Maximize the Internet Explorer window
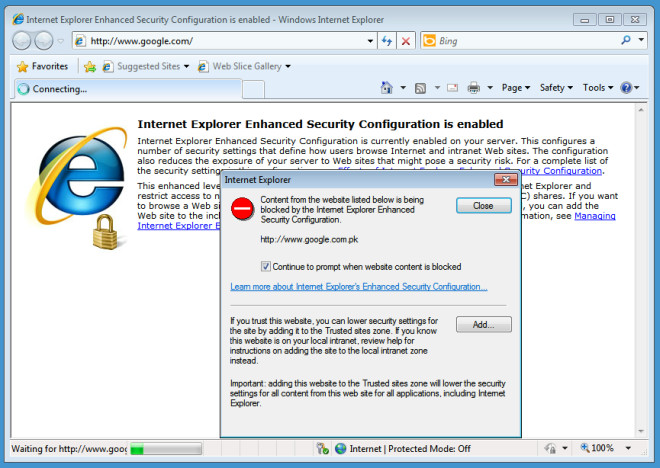 pos(610,19)
